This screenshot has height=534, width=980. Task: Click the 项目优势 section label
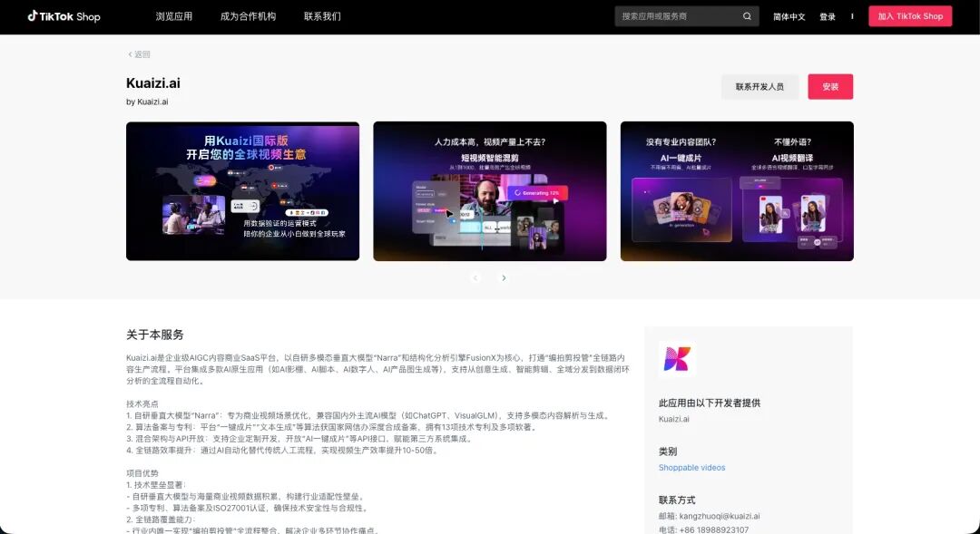pyautogui.click(x=142, y=473)
